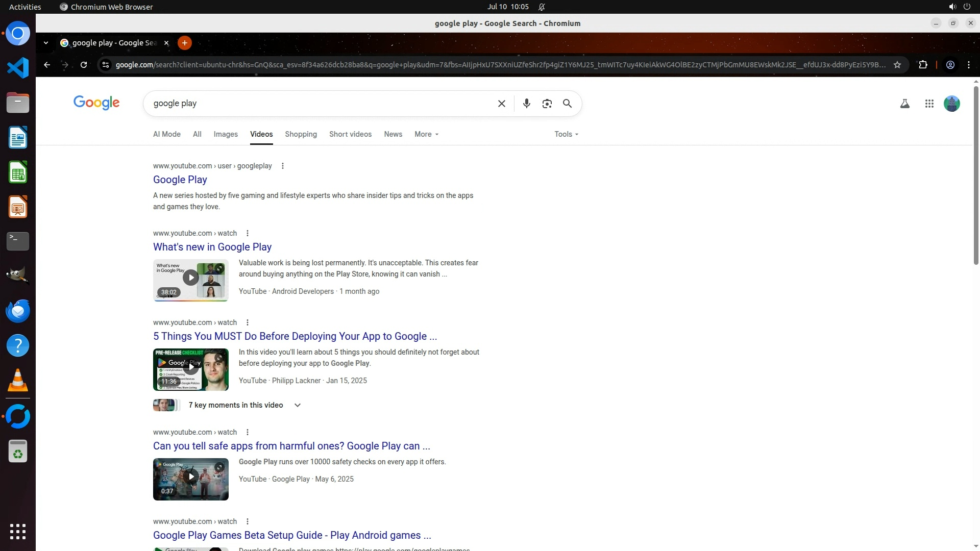The width and height of the screenshot is (980, 551).
Task: Expand 7 key moments in this video
Action: (297, 405)
